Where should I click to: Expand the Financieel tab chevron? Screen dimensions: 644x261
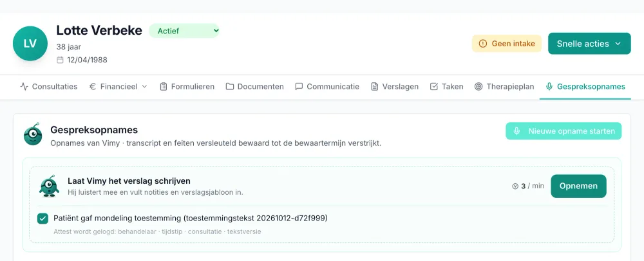pyautogui.click(x=144, y=86)
